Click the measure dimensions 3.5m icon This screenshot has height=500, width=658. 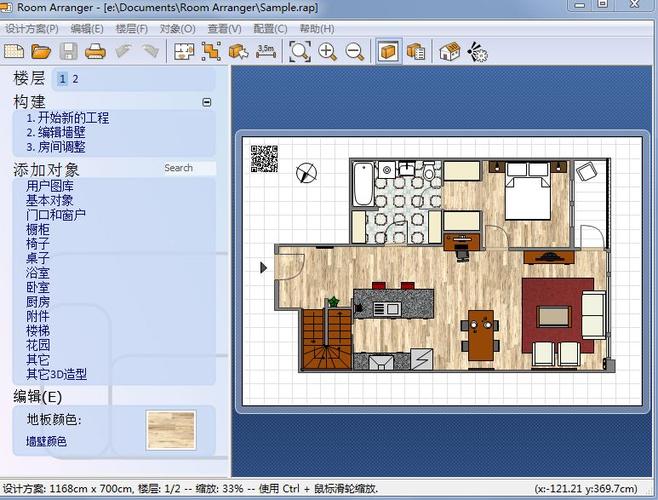pos(266,51)
